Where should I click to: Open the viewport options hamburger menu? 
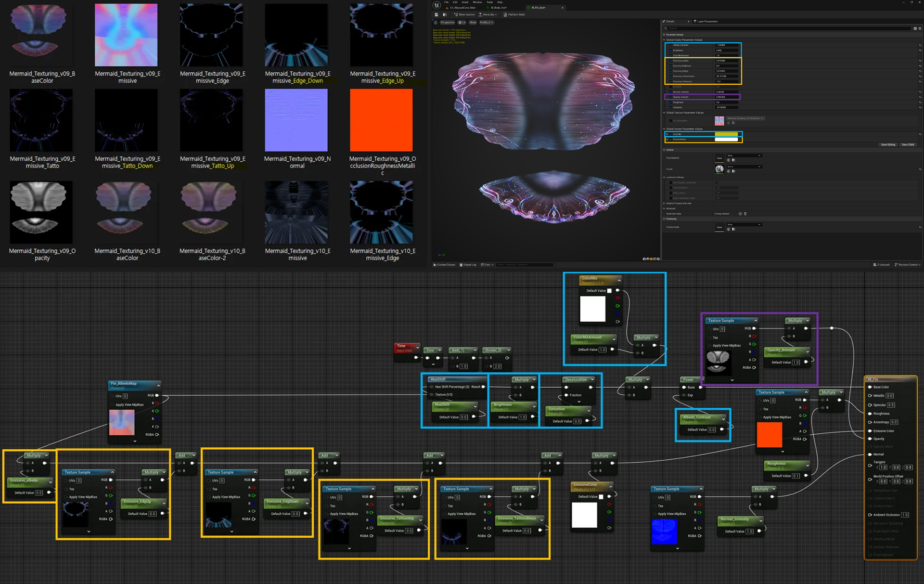coord(436,22)
